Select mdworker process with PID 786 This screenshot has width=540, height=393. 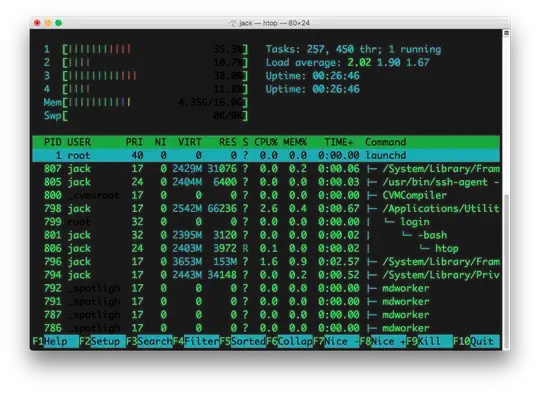[x=266, y=328]
